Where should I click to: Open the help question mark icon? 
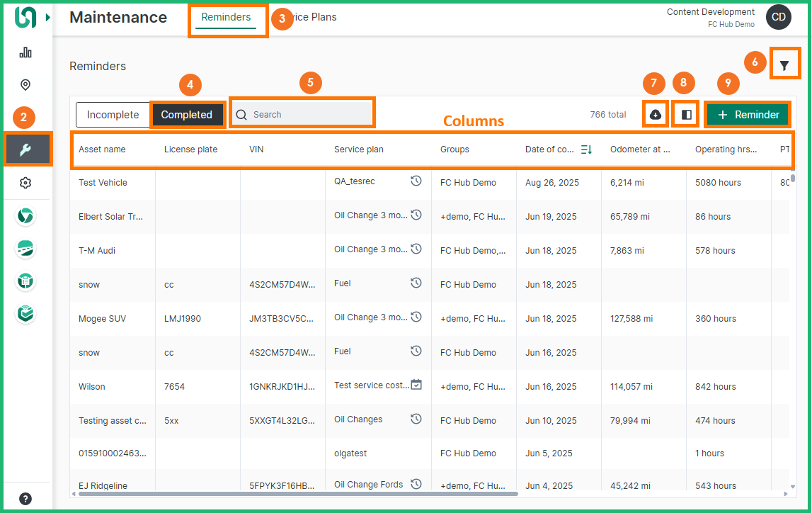point(25,498)
